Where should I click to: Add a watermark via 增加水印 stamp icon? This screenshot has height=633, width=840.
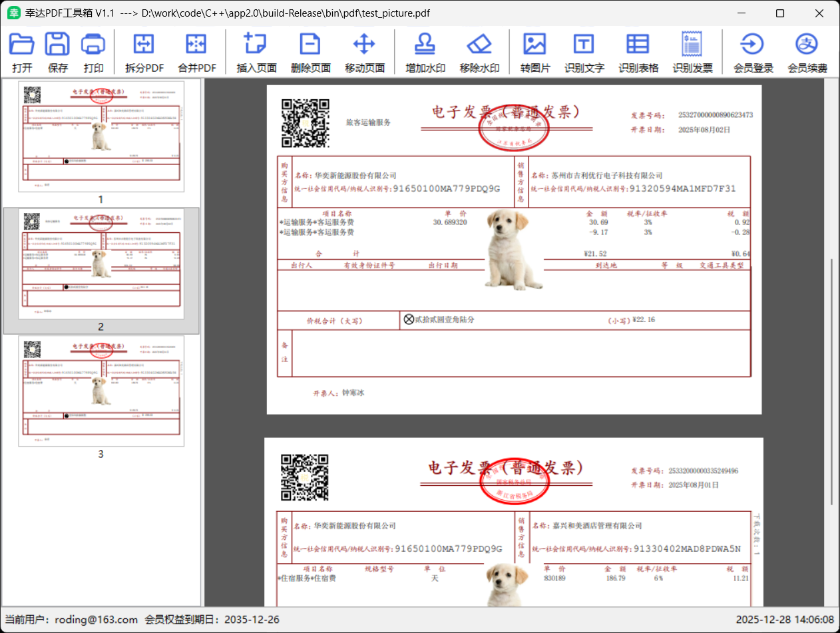425,45
